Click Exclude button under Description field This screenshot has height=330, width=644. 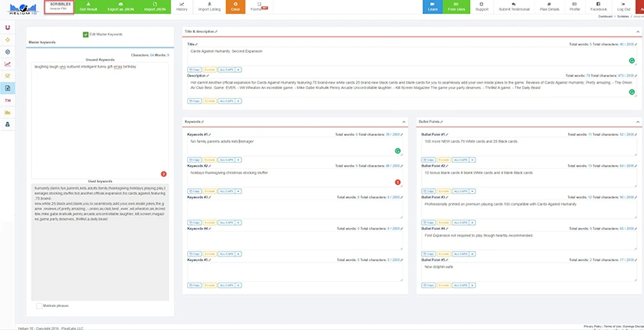coord(210,101)
